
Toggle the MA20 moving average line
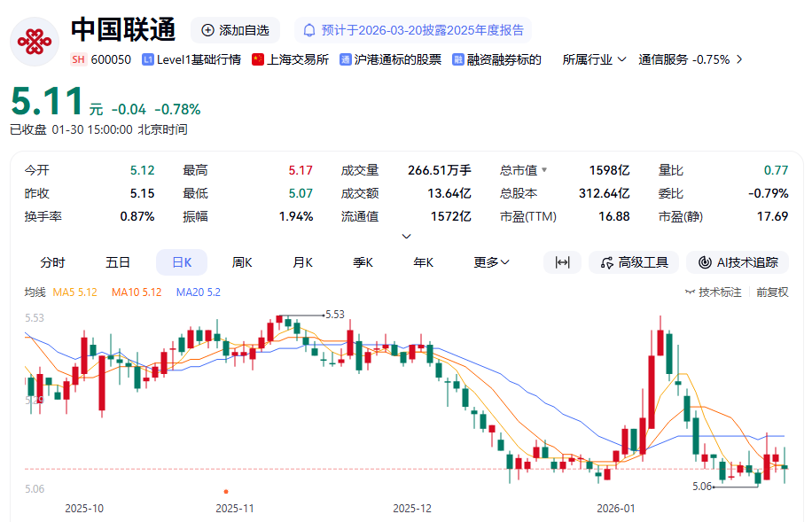click(198, 292)
